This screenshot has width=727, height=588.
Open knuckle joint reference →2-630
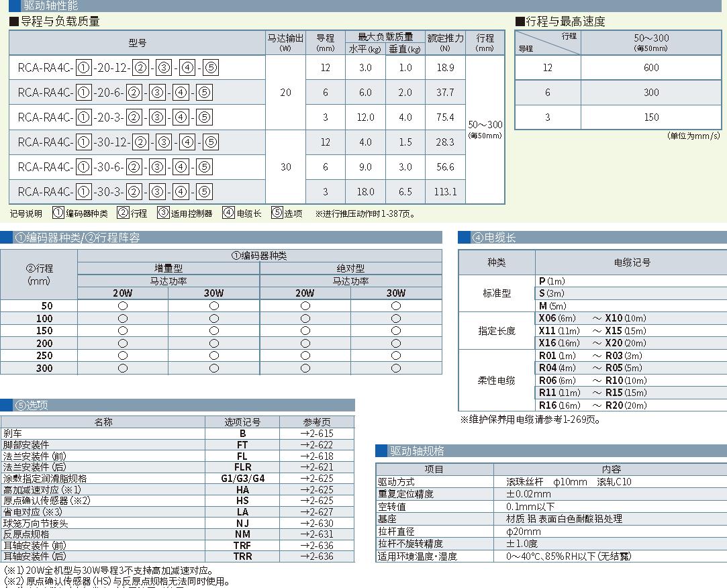[317, 523]
